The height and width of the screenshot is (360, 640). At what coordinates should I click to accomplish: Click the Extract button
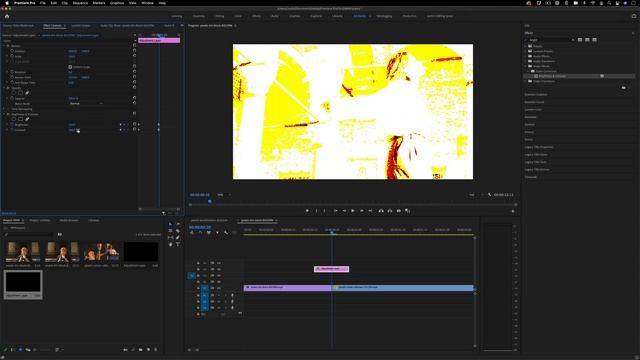pos(390,211)
